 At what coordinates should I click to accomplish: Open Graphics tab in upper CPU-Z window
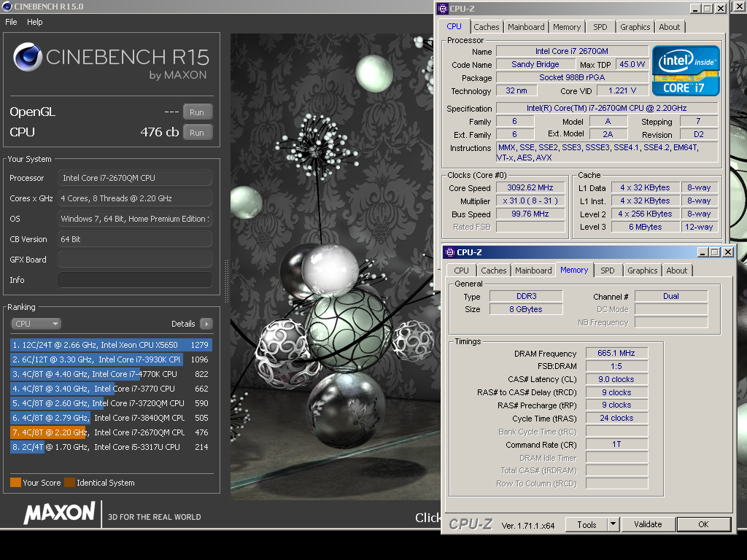point(635,27)
